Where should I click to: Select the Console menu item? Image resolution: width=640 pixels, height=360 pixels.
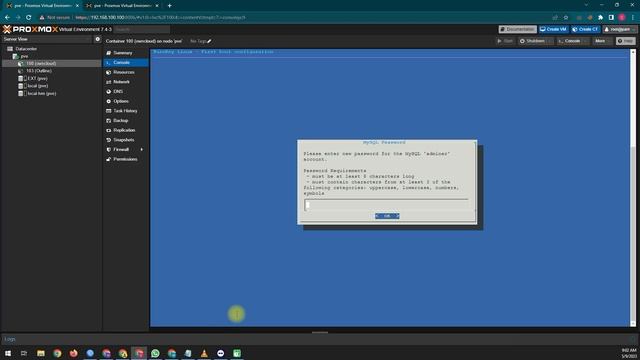point(126,62)
